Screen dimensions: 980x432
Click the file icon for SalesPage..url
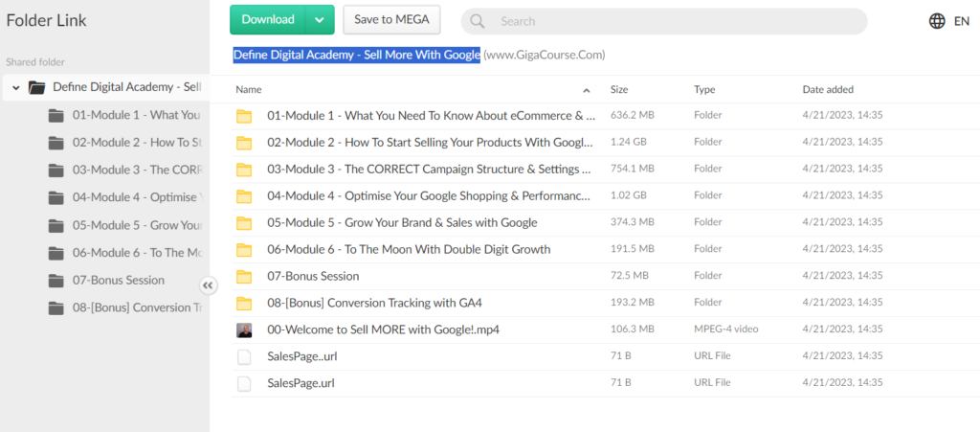coord(244,357)
